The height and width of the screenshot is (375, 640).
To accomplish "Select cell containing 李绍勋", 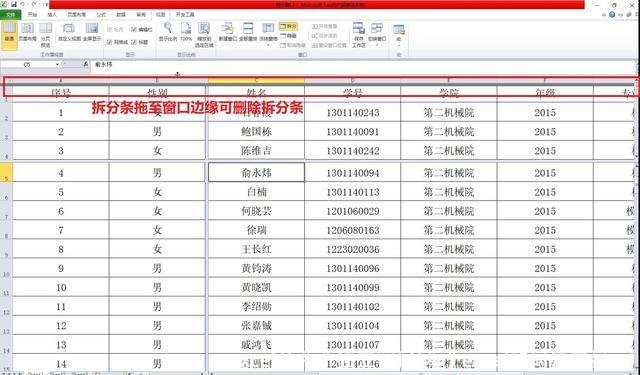I will tap(256, 306).
